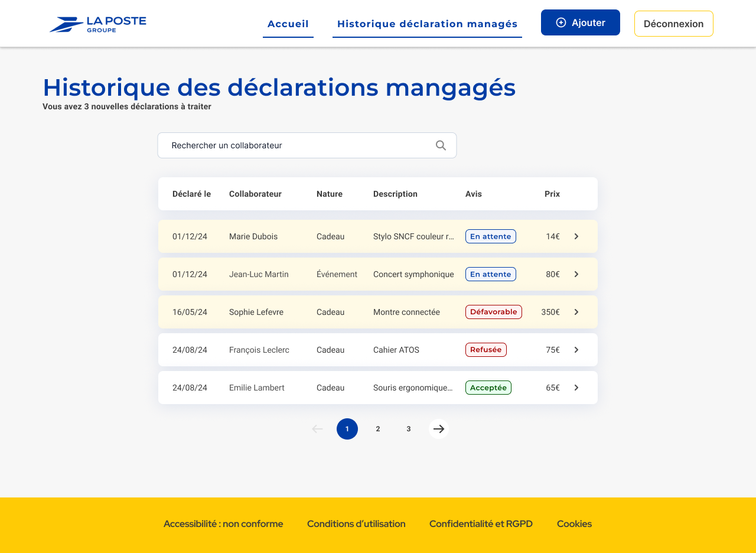This screenshot has height=553, width=756.
Task: Click the Déclaré le column header
Action: click(x=191, y=194)
